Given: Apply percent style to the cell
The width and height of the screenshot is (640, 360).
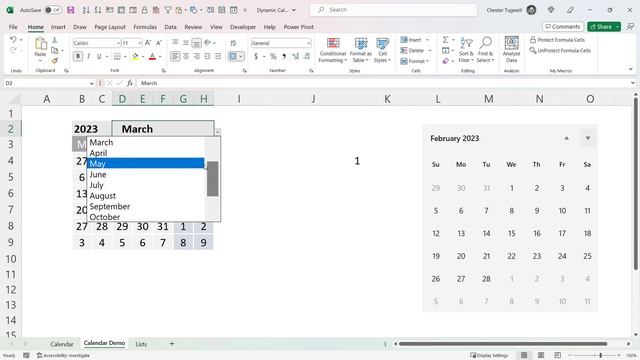Looking at the screenshot, I should click(x=273, y=56).
